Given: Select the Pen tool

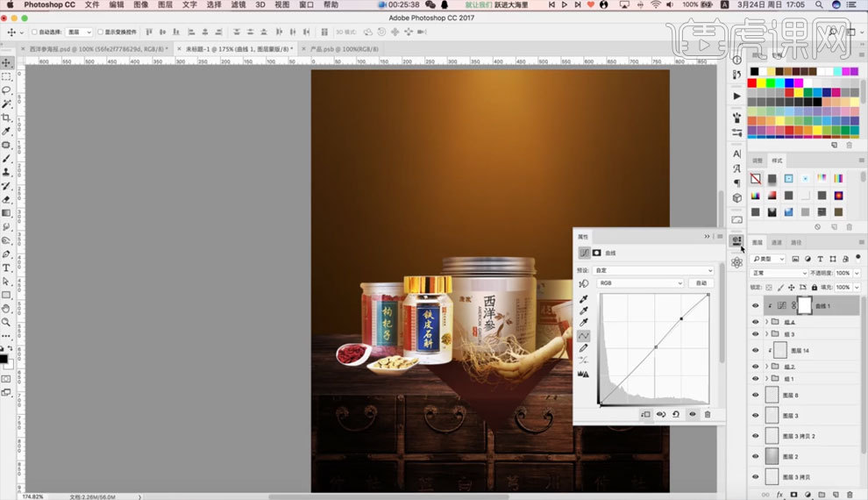Looking at the screenshot, I should coord(6,254).
